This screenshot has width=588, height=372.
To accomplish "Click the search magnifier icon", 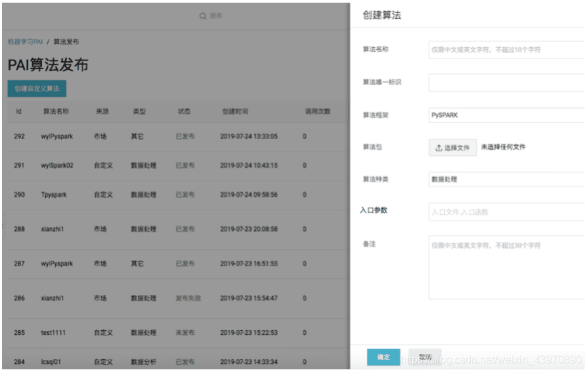I will pos(203,16).
